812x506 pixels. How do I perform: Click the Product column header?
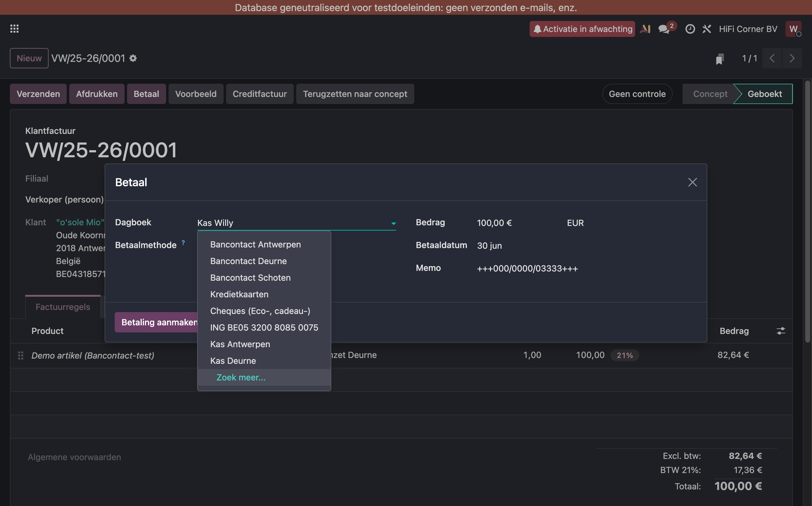click(x=47, y=331)
